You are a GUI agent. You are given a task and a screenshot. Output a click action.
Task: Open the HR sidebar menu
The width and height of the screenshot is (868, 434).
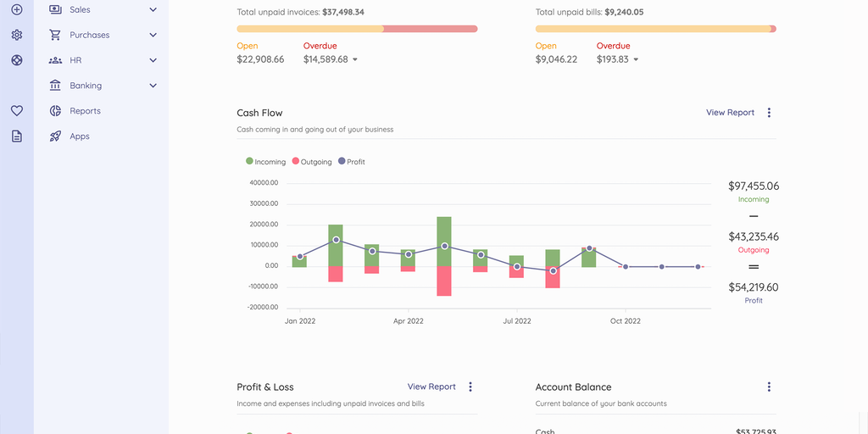point(75,60)
